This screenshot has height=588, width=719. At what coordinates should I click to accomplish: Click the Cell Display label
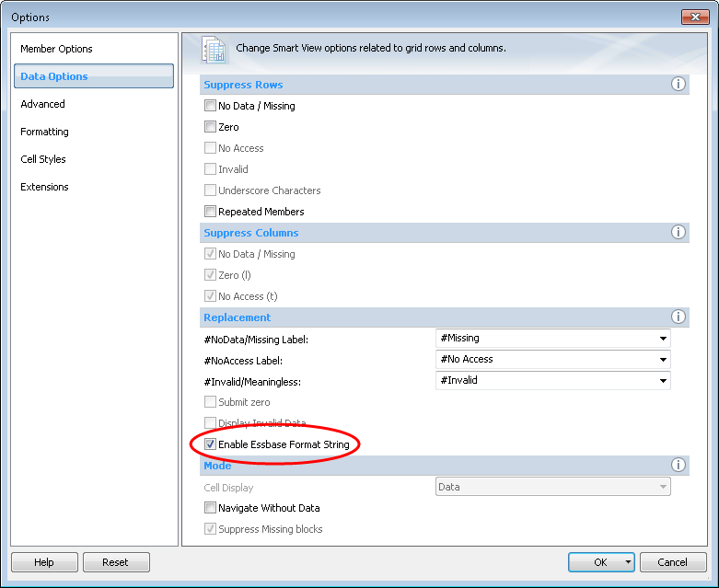coord(228,488)
